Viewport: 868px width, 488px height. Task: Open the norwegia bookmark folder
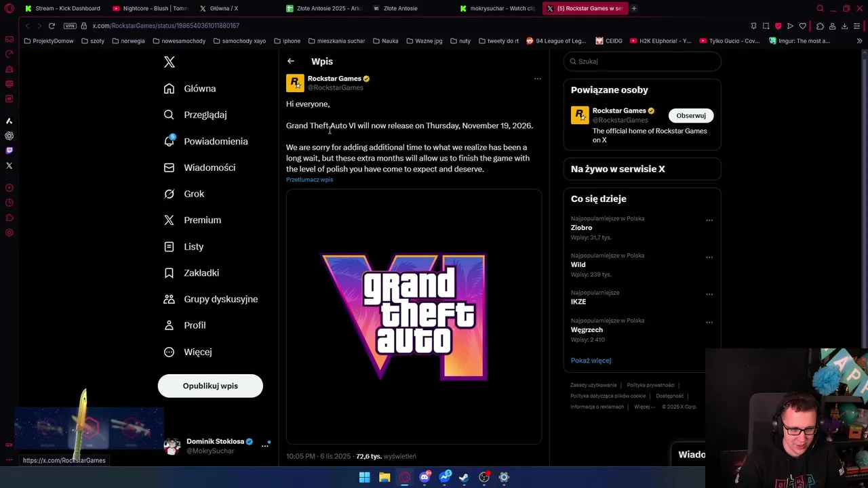[x=129, y=41]
